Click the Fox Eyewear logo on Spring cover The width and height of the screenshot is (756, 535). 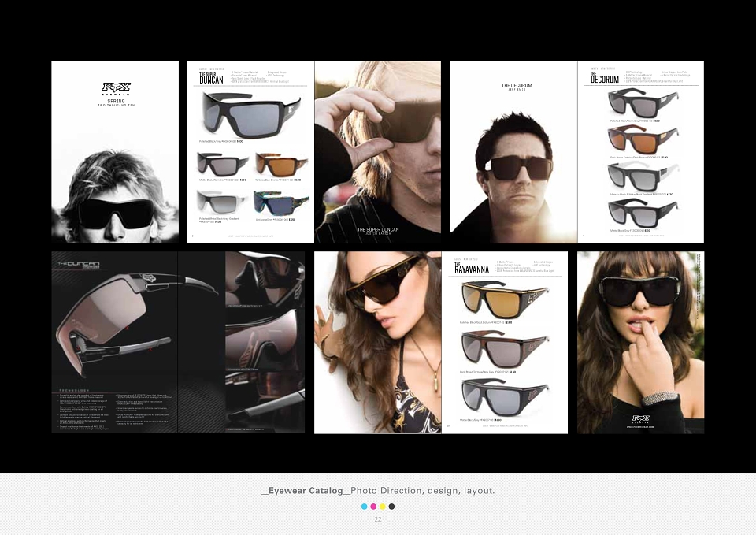click(117, 89)
